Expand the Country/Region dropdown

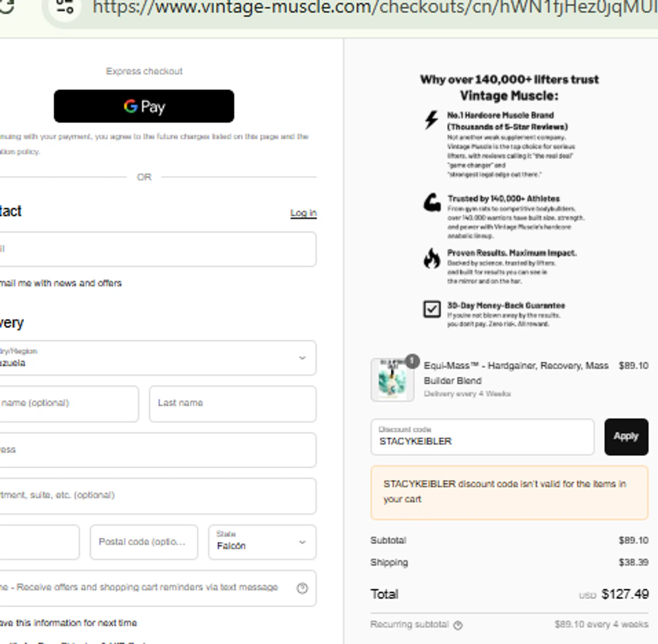[x=158, y=358]
